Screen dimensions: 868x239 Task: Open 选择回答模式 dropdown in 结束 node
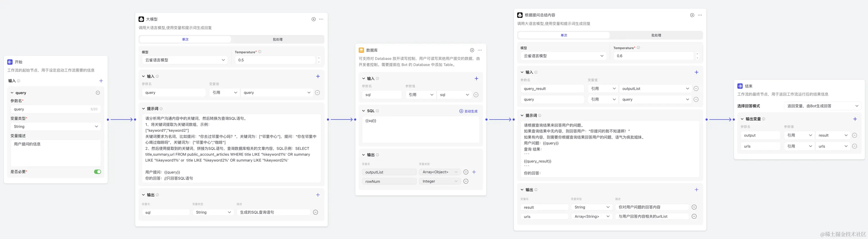point(823,106)
